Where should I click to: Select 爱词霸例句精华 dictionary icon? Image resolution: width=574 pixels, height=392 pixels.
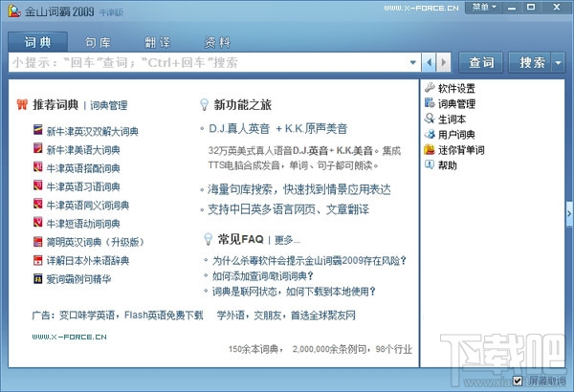point(37,278)
